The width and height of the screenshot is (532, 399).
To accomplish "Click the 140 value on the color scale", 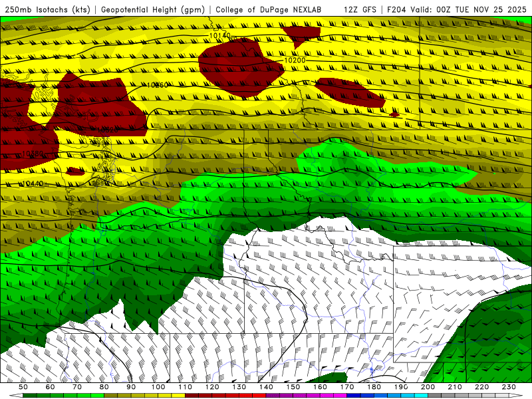I will (x=267, y=387).
